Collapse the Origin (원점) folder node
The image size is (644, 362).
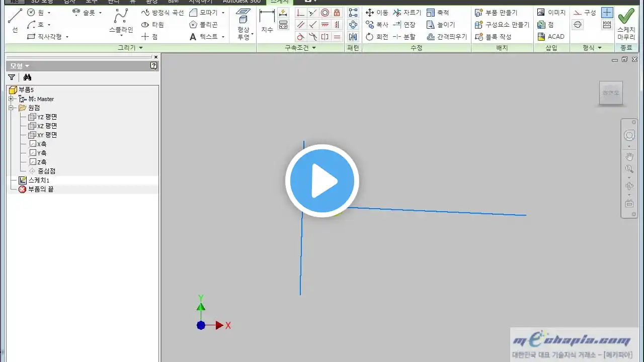11,108
